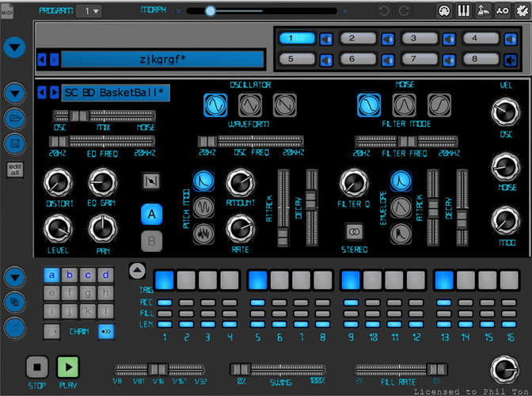Click the SC BD BasketBall* name field
The height and width of the screenshot is (396, 532).
[x=116, y=93]
